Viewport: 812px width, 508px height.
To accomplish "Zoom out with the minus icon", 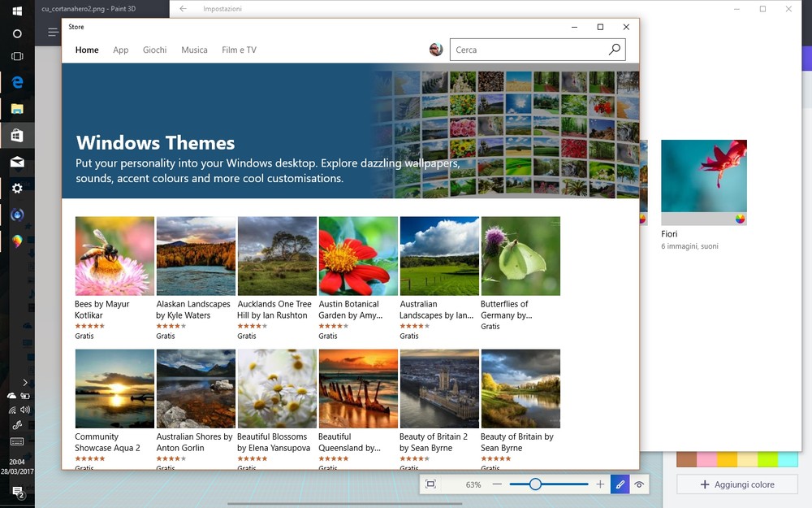I will click(x=497, y=484).
